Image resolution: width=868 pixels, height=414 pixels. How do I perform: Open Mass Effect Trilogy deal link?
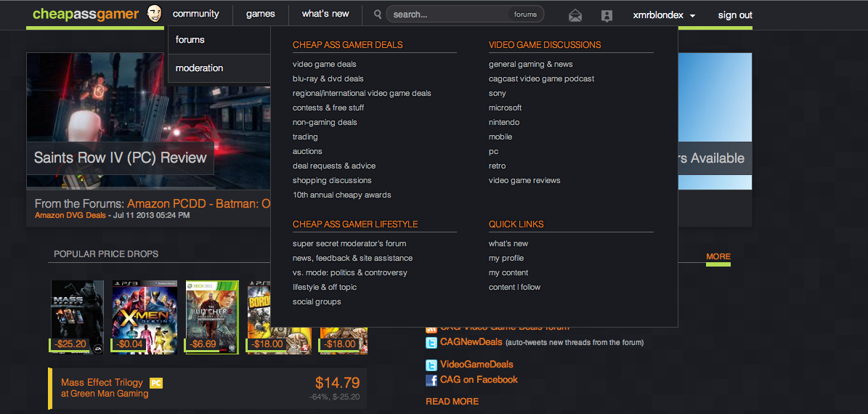[102, 383]
